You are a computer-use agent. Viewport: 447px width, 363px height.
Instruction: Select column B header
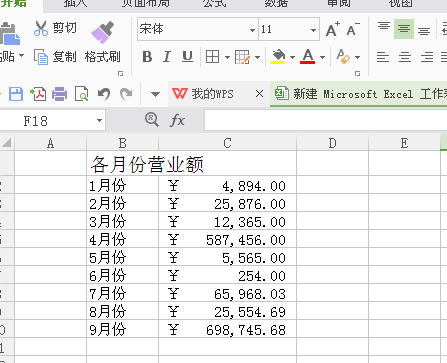122,143
